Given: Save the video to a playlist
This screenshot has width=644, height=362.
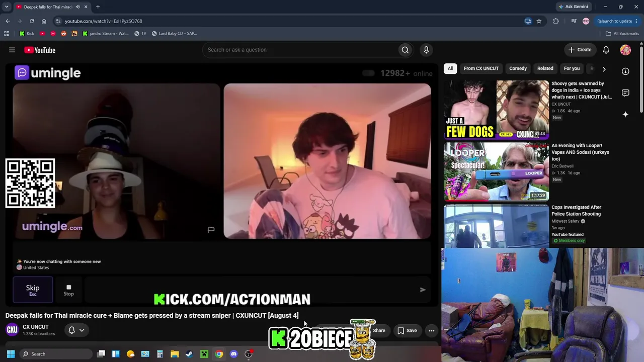Looking at the screenshot, I should [407, 330].
